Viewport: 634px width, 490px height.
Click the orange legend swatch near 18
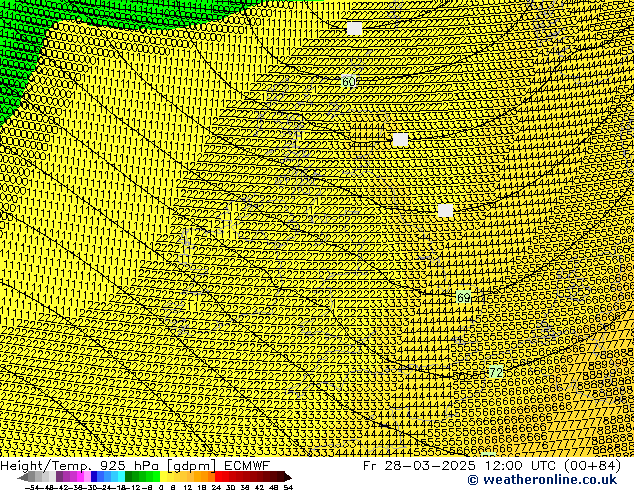[205, 477]
